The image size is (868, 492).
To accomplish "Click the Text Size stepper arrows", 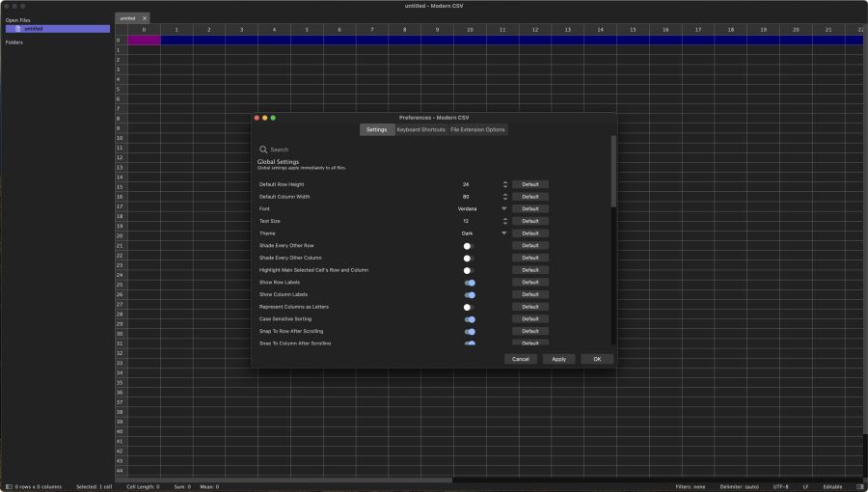I will 504,221.
